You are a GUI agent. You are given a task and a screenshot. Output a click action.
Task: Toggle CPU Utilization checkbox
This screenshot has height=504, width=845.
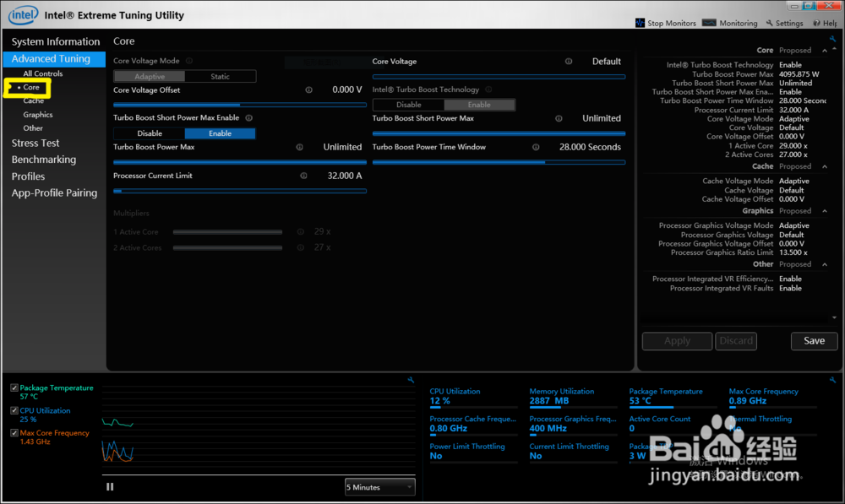pyautogui.click(x=14, y=410)
